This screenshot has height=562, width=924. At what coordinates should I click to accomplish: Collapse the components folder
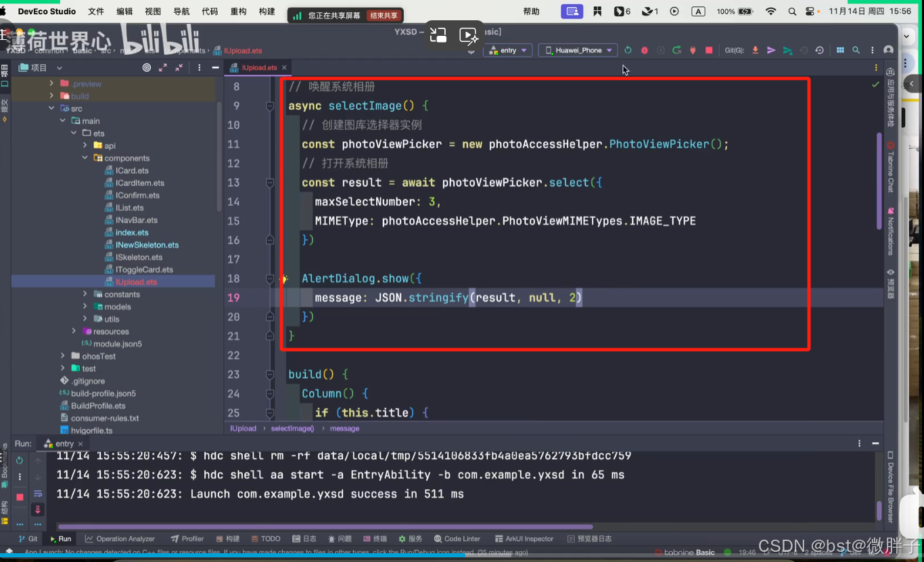point(85,158)
